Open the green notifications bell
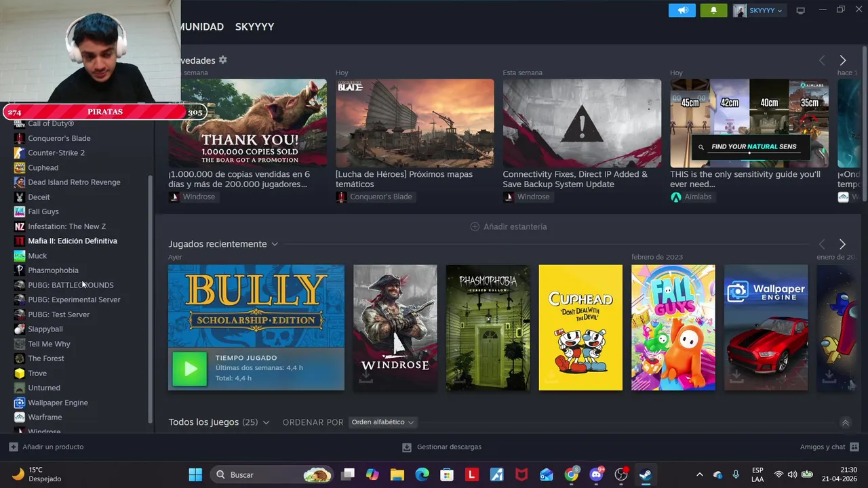Viewport: 868px width, 488px height. [713, 10]
